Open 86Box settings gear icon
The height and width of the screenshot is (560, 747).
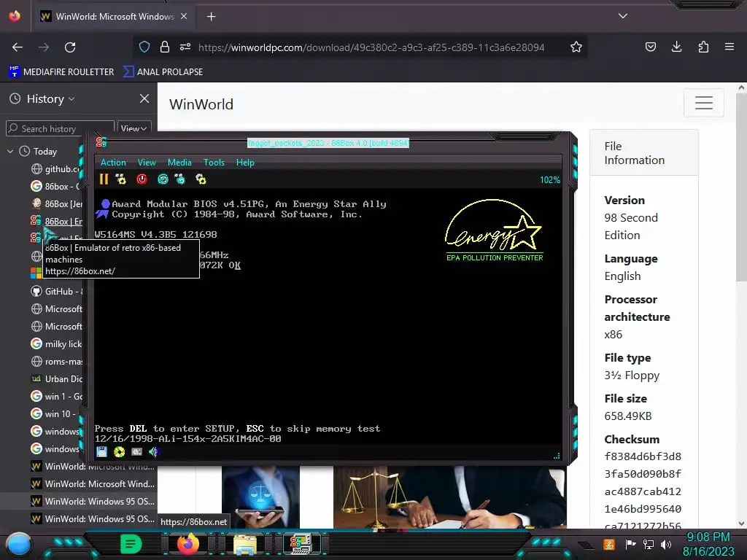(x=201, y=179)
